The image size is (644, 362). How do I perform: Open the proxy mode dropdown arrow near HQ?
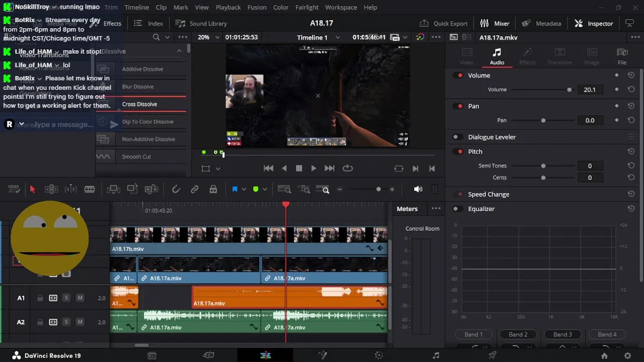click(405, 37)
